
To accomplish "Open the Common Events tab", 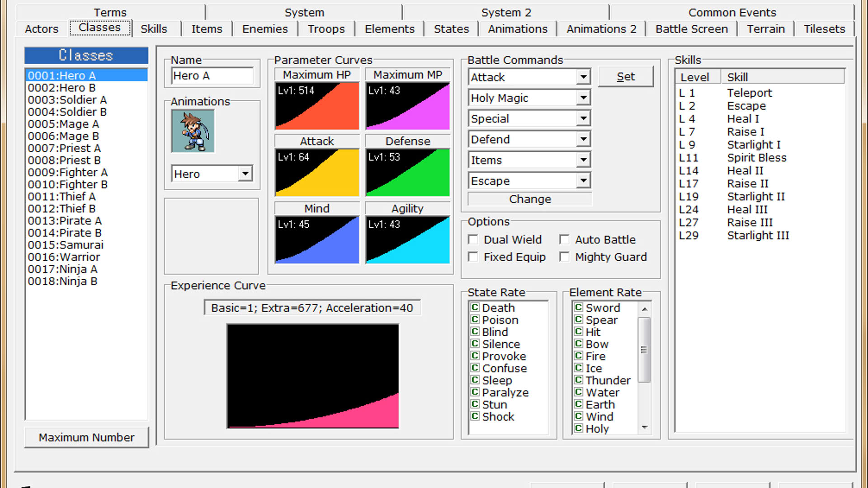I will click(x=732, y=12).
